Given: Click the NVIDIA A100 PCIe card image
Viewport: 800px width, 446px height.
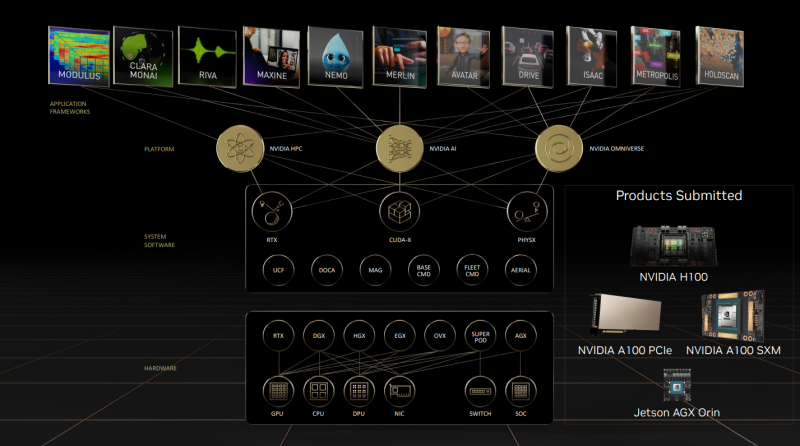Looking at the screenshot, I should coord(626,313).
